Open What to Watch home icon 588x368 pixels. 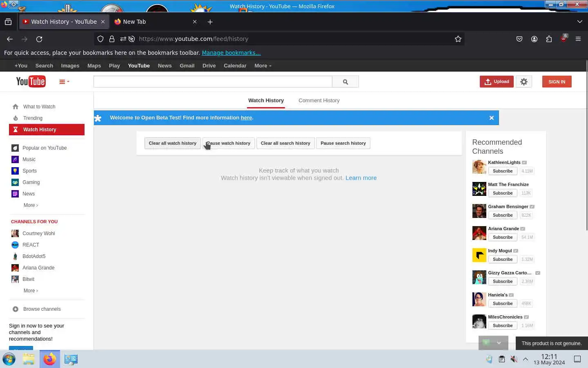16,107
